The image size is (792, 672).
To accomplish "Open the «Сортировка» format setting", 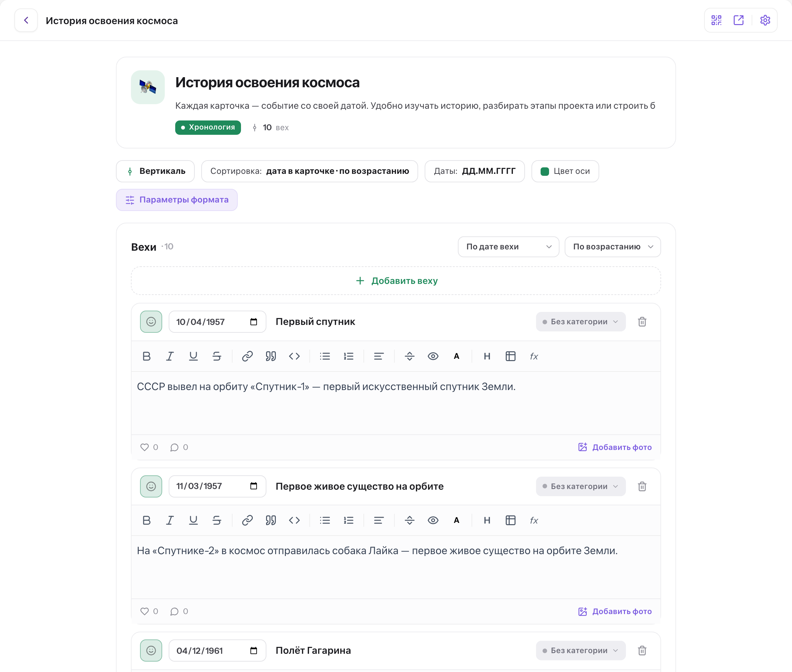I will 309,172.
